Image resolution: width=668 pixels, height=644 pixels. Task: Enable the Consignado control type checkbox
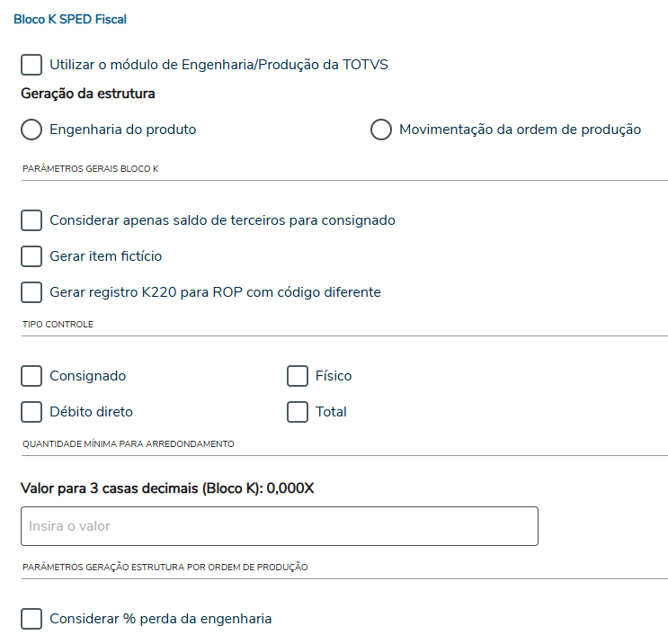tap(31, 376)
